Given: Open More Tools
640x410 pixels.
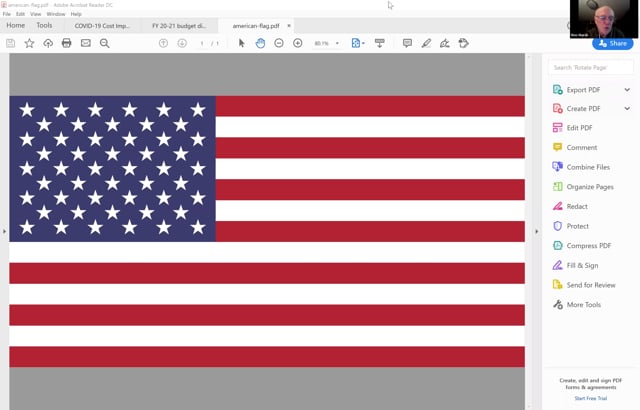Looking at the screenshot, I should click(x=577, y=304).
